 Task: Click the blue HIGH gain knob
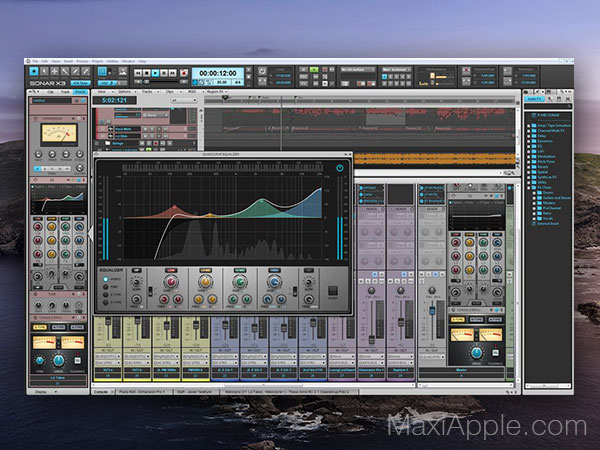tap(274, 282)
